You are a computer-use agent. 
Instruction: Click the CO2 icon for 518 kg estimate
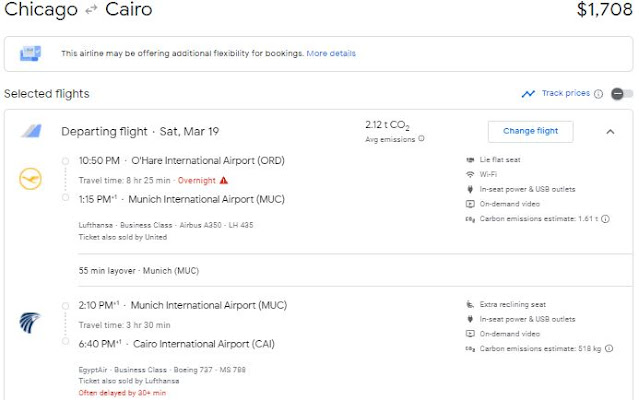(470, 349)
